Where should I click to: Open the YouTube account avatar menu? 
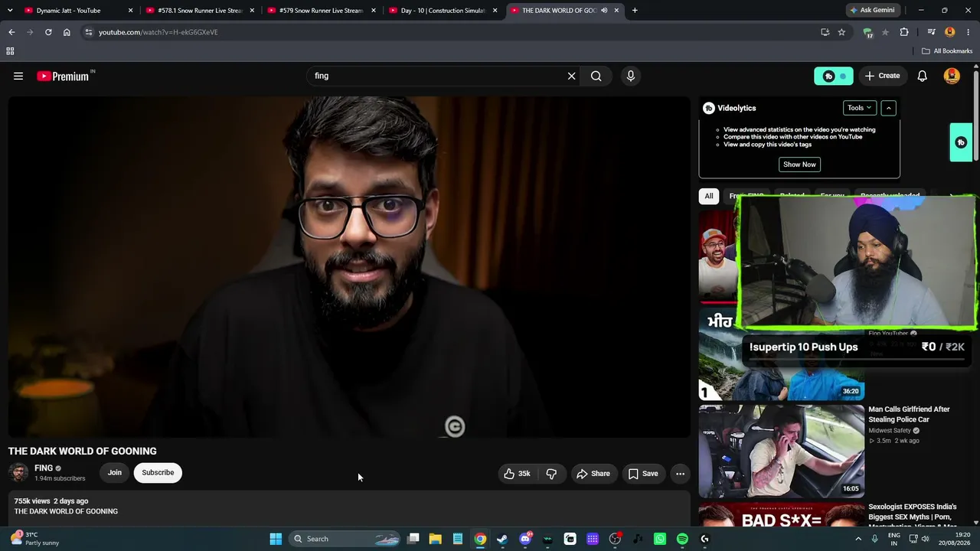tap(952, 76)
